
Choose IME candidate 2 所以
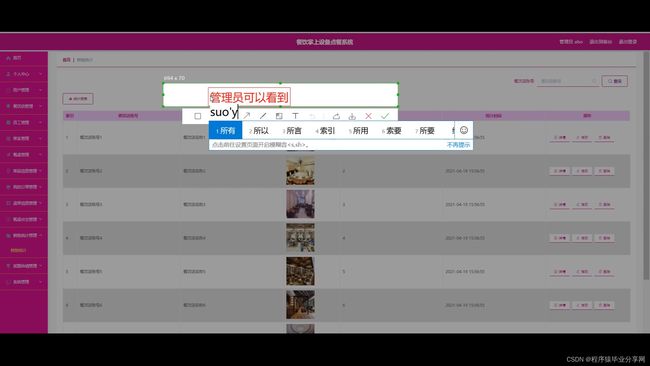(259, 131)
